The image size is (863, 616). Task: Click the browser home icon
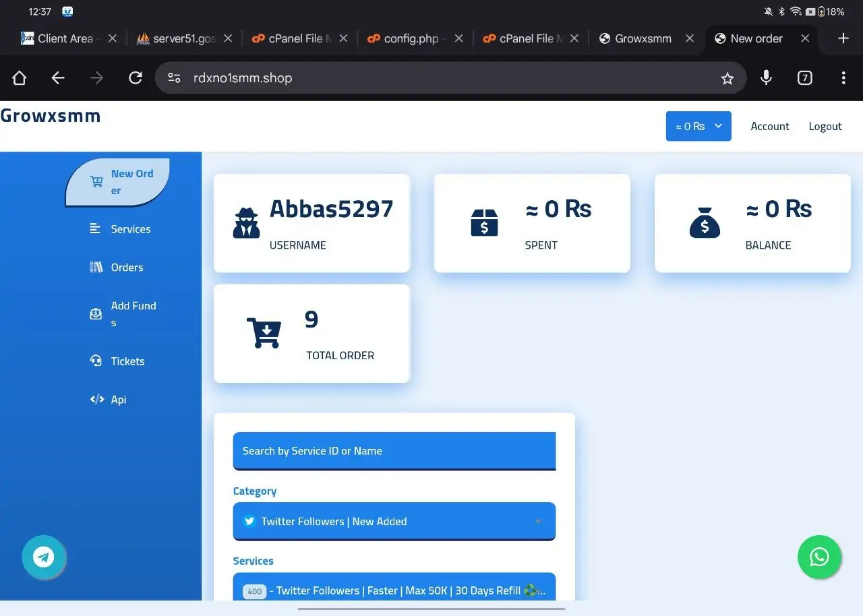20,78
